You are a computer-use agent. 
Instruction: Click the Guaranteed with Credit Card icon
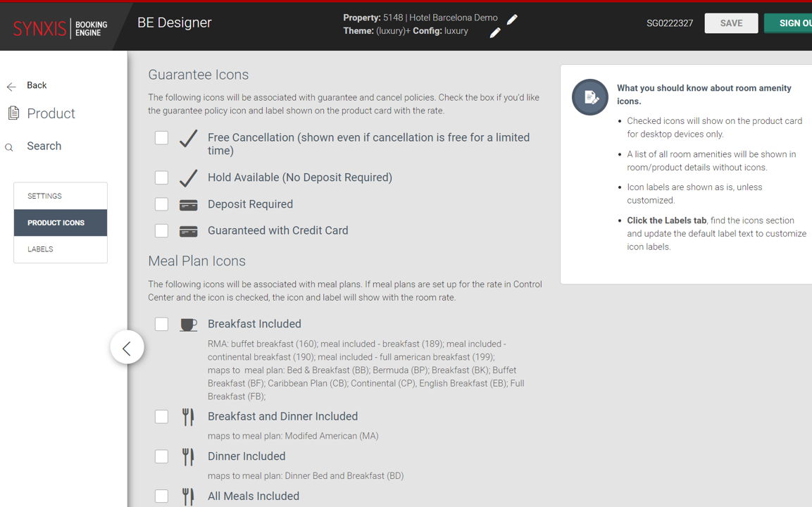click(x=189, y=231)
